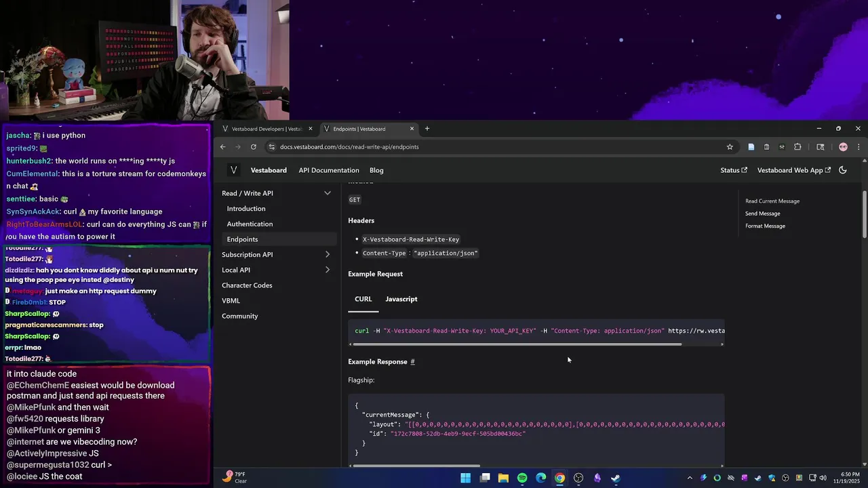Viewport: 868px width, 488px height.
Task: Open API Documentation in navbar
Action: click(x=329, y=170)
